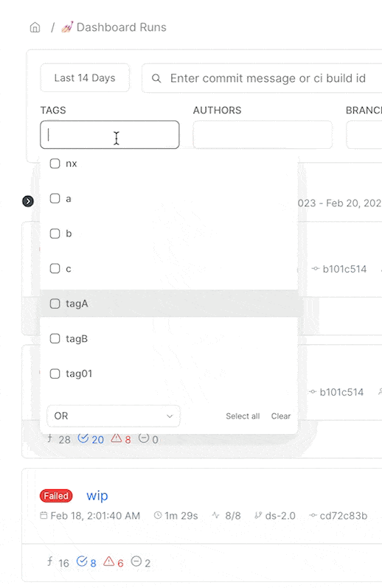
Task: Click Select all in tags list
Action: [x=243, y=416]
